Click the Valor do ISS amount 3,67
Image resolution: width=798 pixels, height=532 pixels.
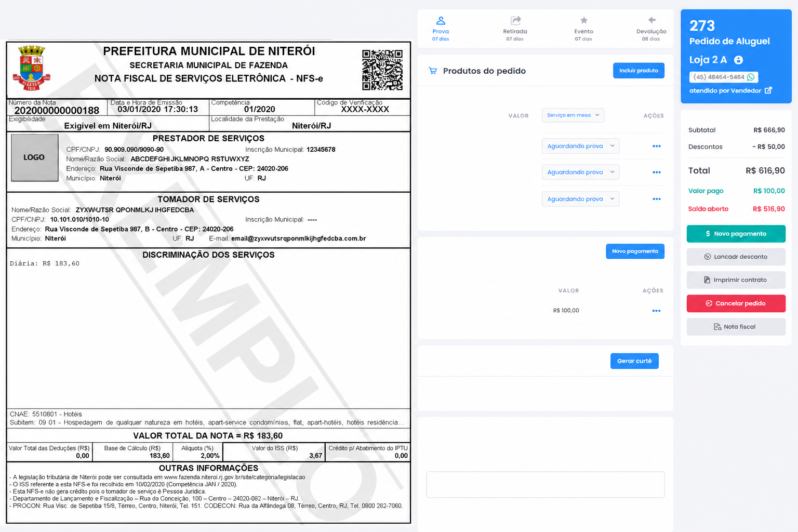pyautogui.click(x=316, y=456)
